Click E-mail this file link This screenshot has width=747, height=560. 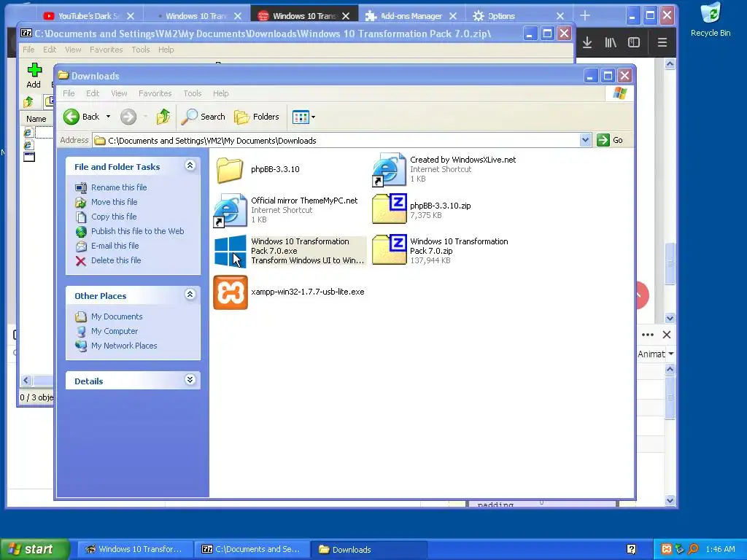115,246
